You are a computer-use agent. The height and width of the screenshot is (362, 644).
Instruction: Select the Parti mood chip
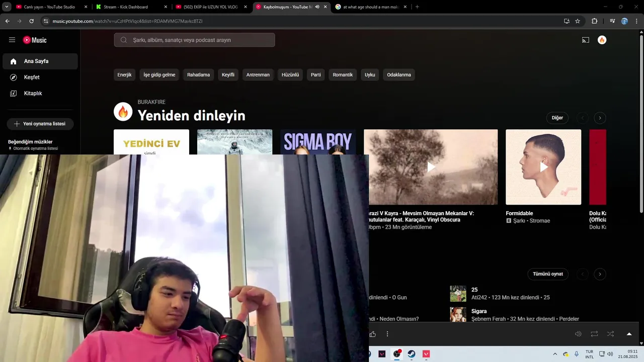point(316,75)
